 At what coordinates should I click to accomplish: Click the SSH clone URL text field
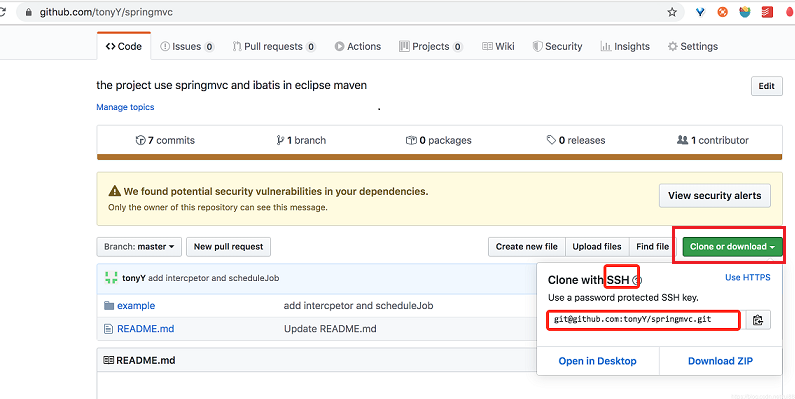click(643, 320)
